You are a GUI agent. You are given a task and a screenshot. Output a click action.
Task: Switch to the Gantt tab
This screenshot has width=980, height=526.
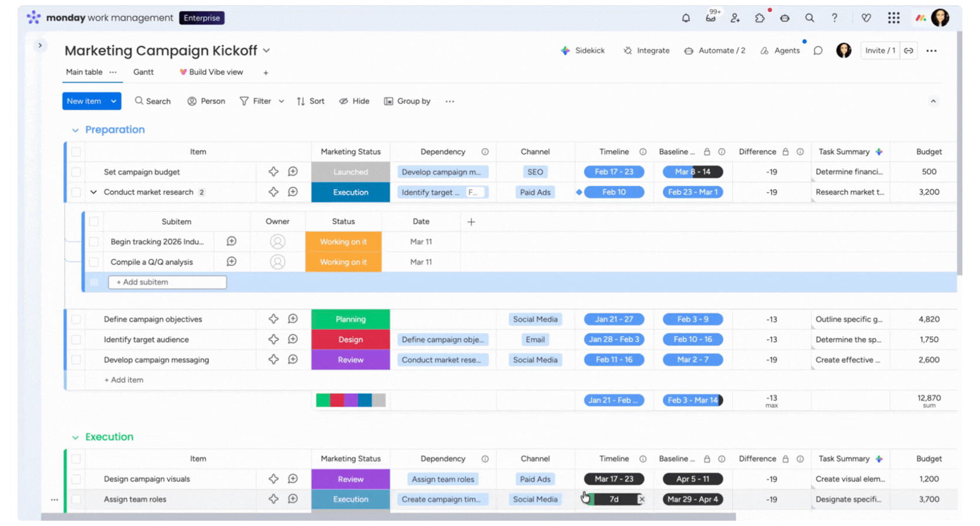tap(143, 72)
